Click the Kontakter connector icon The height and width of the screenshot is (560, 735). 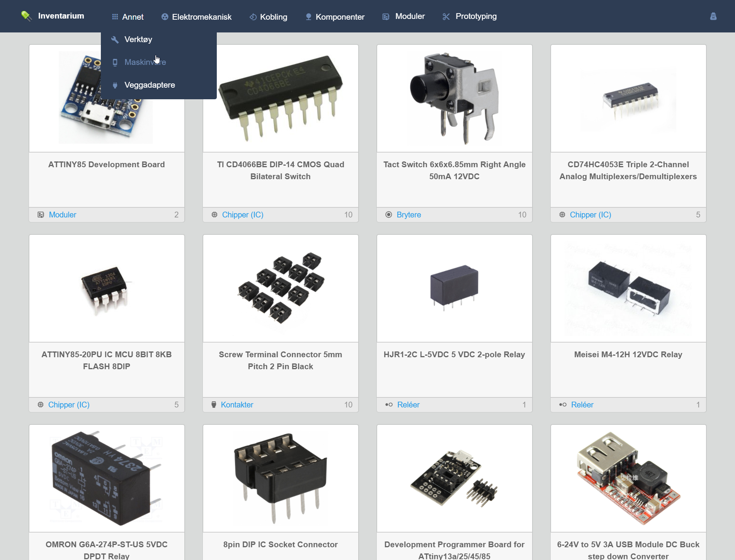click(x=214, y=405)
